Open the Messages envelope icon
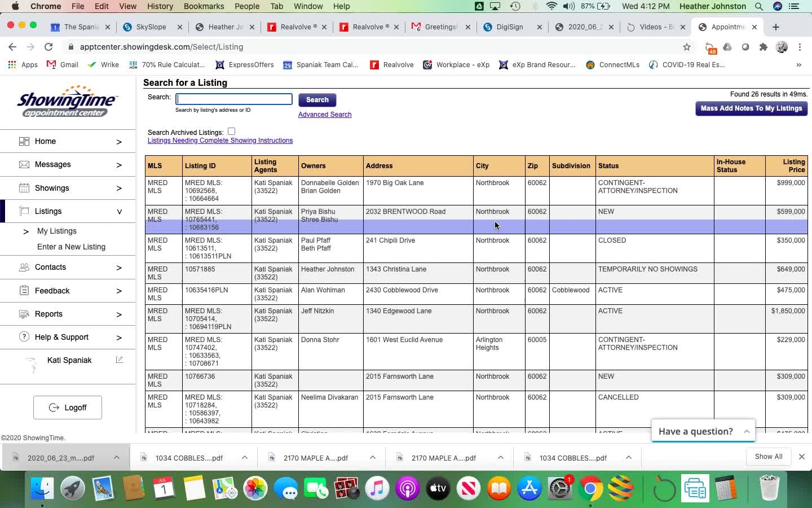The width and height of the screenshot is (812, 508). [24, 164]
